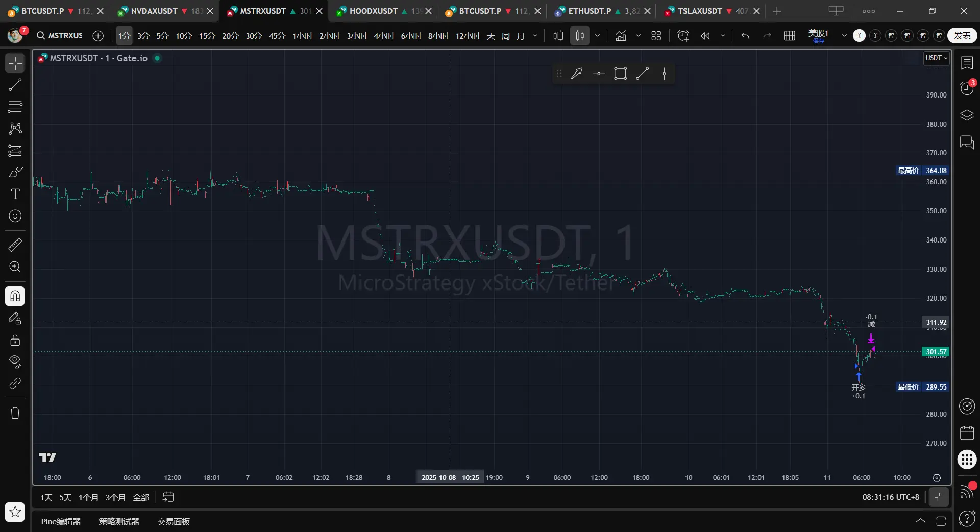Viewport: 980px width, 532px height.
Task: Toggle magnet mode on the left sidebar
Action: [x=15, y=296]
